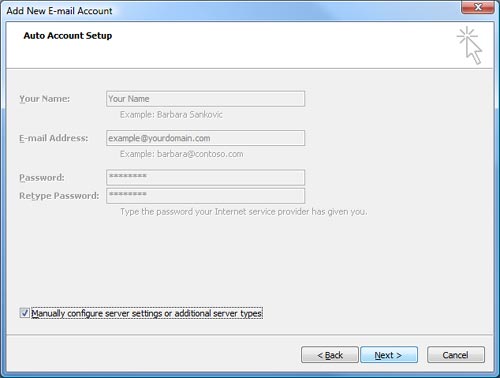Screen dimensions: 500x378
Task: Click the Add New E-mail Account title
Action: [59, 11]
